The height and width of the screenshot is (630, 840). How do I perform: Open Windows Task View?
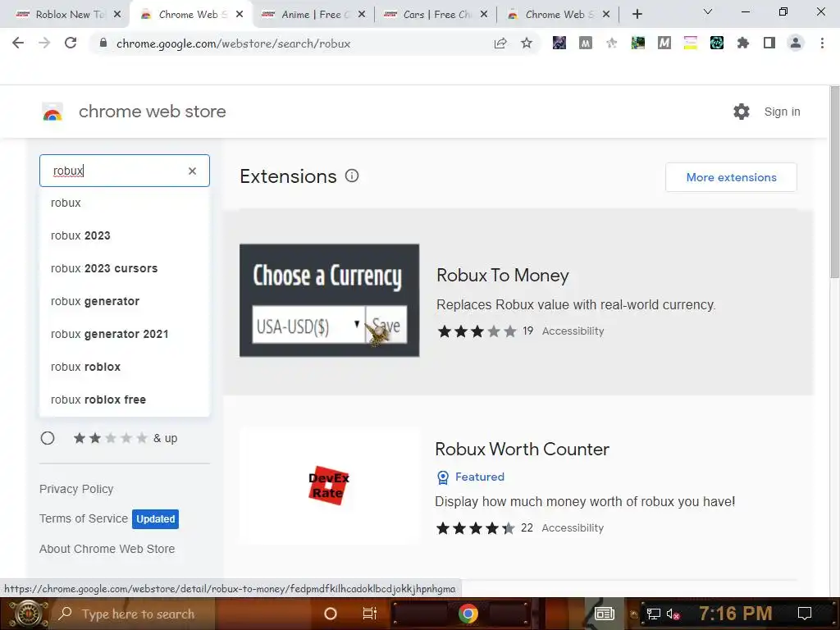(x=370, y=614)
